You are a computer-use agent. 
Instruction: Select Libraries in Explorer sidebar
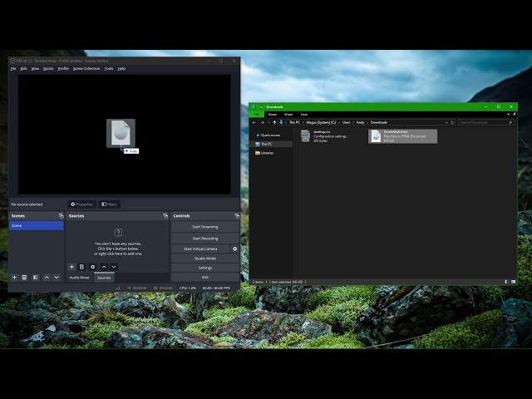click(x=271, y=153)
